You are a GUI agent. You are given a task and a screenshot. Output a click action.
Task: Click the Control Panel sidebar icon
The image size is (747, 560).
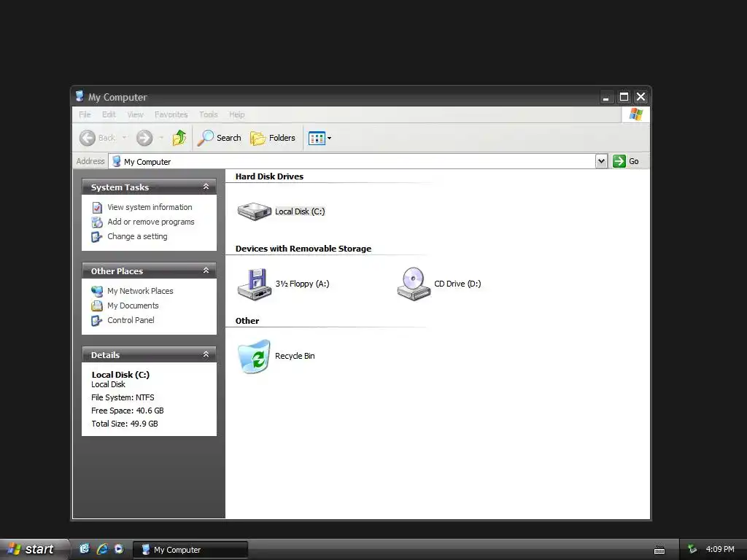pos(97,321)
